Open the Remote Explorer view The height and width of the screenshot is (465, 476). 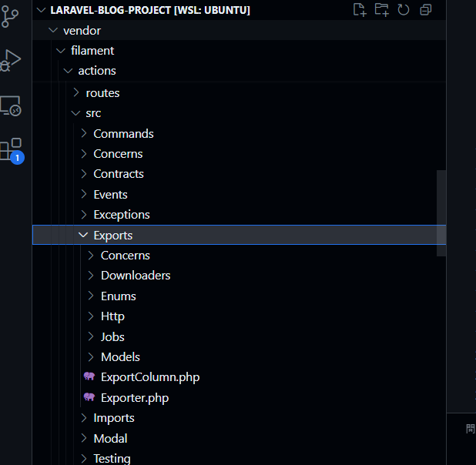pyautogui.click(x=10, y=106)
